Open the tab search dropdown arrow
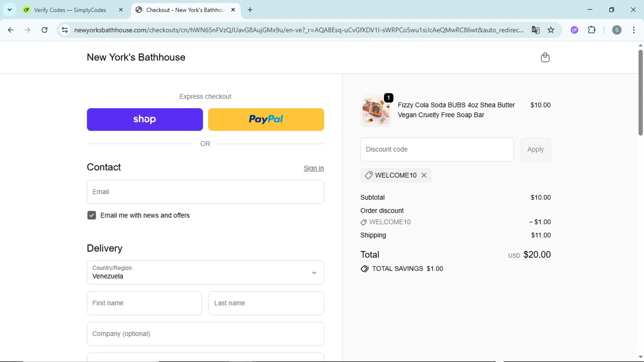 click(x=9, y=9)
